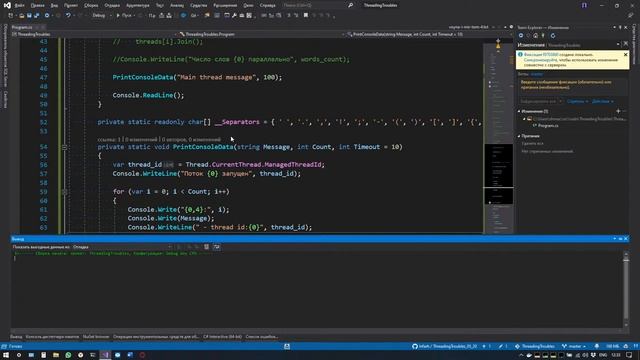
Task: Click the pin icon of Team Explorer panel
Action: 620,27
